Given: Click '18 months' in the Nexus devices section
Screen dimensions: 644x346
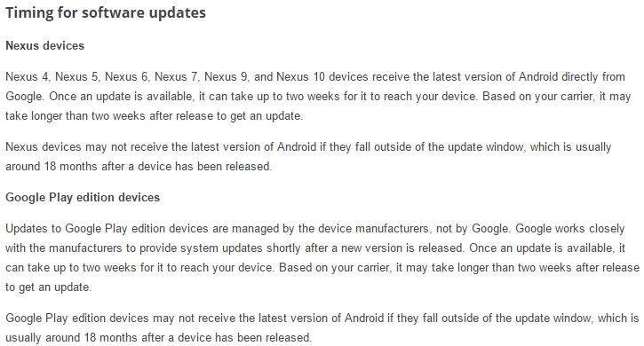Looking at the screenshot, I should (71, 167).
